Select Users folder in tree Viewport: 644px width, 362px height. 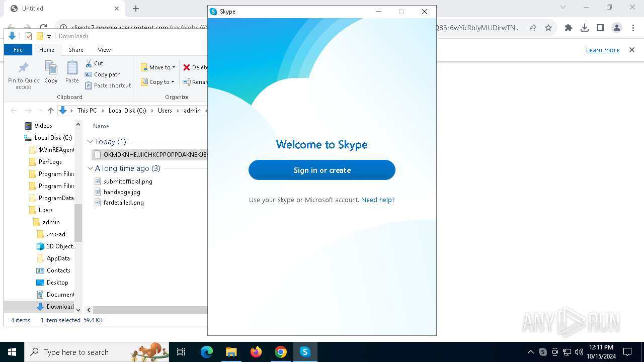click(x=46, y=210)
